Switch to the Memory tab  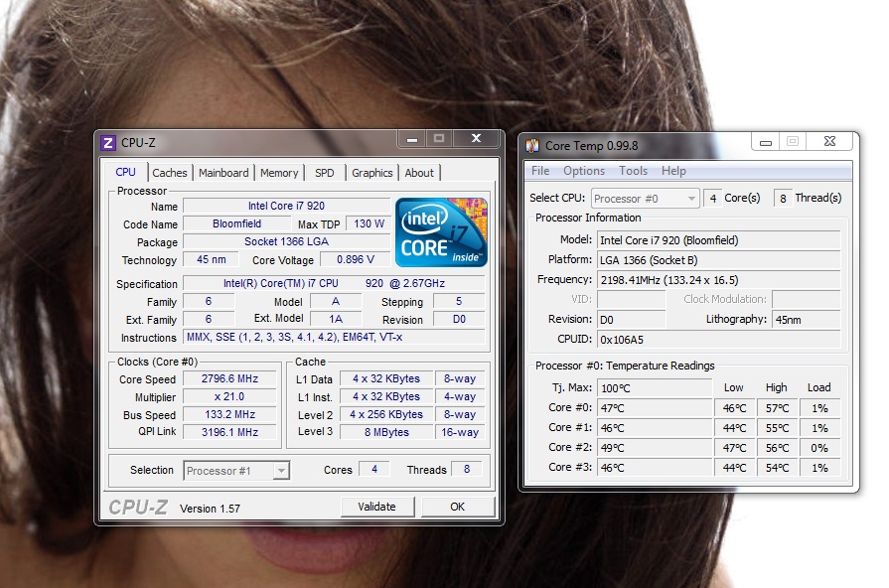(x=279, y=173)
